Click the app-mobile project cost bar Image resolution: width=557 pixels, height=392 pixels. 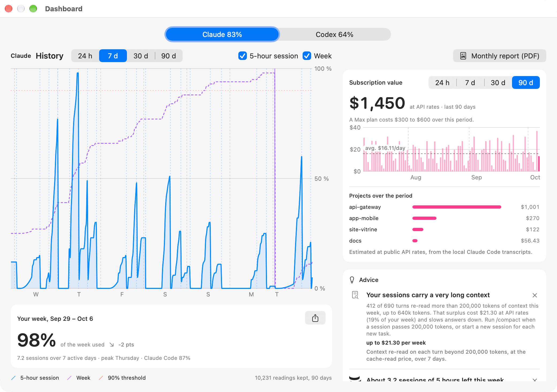point(424,218)
